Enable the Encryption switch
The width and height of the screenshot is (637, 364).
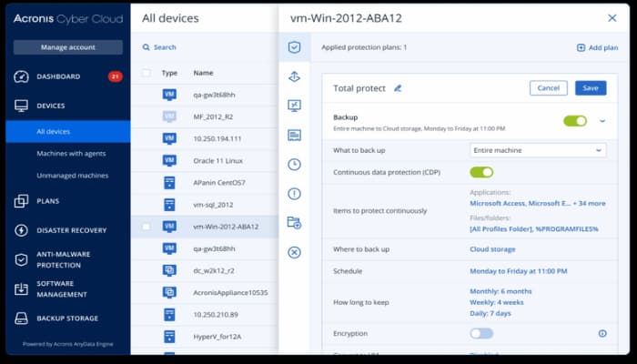(x=481, y=334)
